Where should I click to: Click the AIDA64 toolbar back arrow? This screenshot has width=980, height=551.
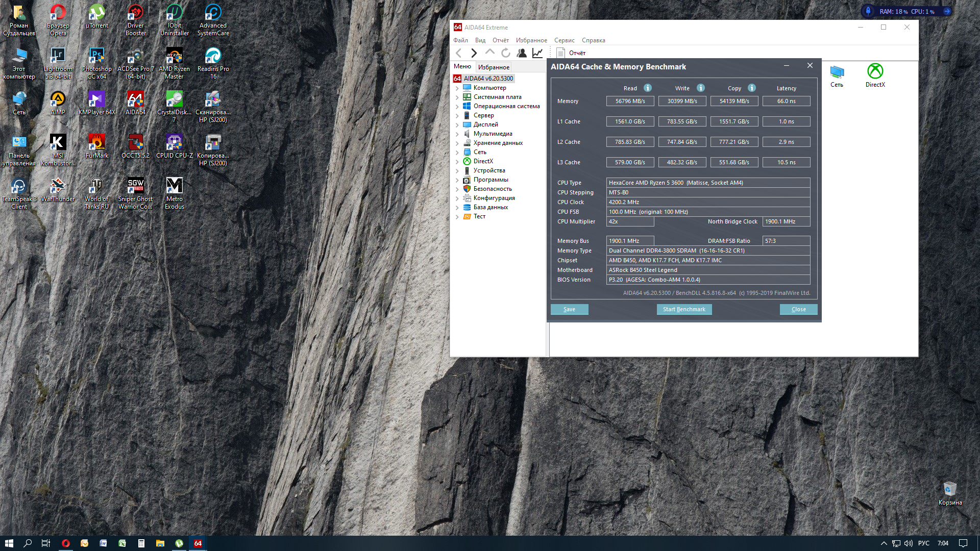458,53
